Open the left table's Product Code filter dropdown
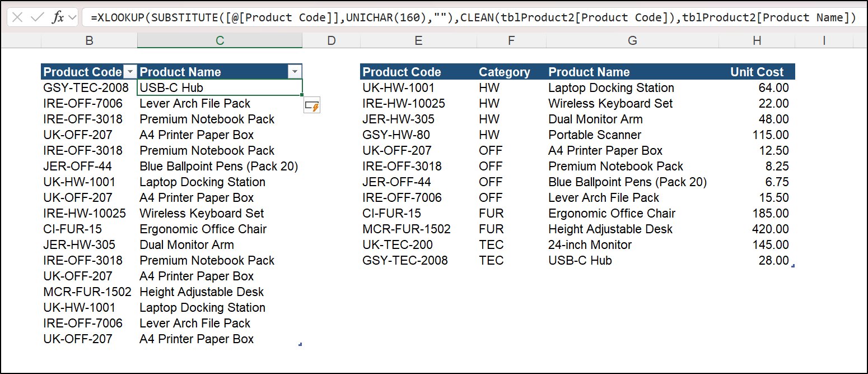Image resolution: width=868 pixels, height=374 pixels. [130, 72]
